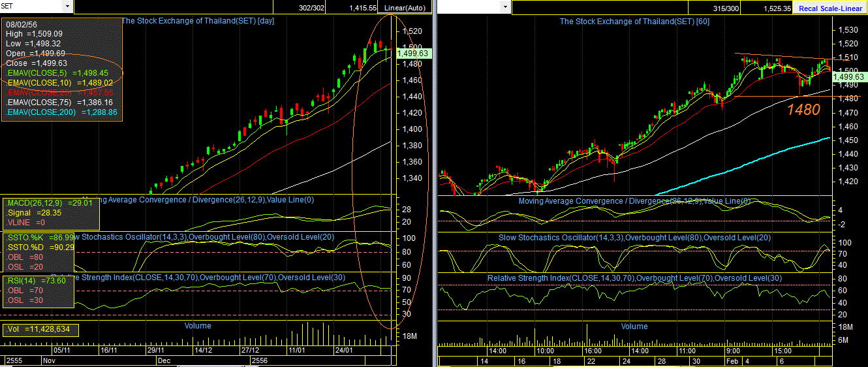
Task: Click the date 08/02/56 in data box
Action: coord(22,24)
